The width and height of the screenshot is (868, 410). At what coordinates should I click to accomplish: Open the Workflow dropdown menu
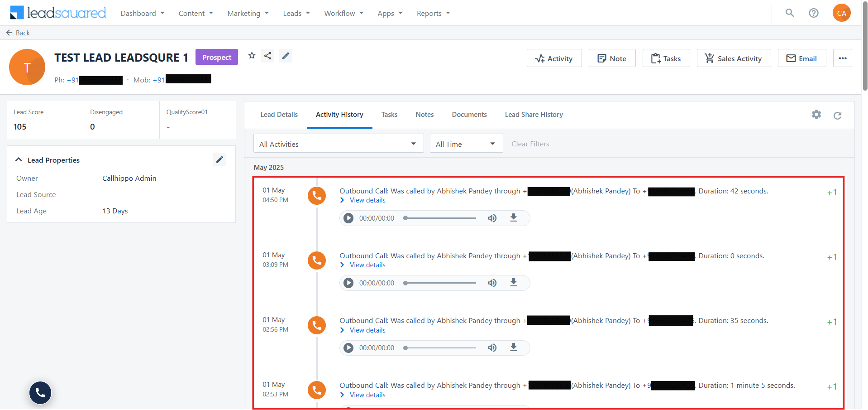344,13
